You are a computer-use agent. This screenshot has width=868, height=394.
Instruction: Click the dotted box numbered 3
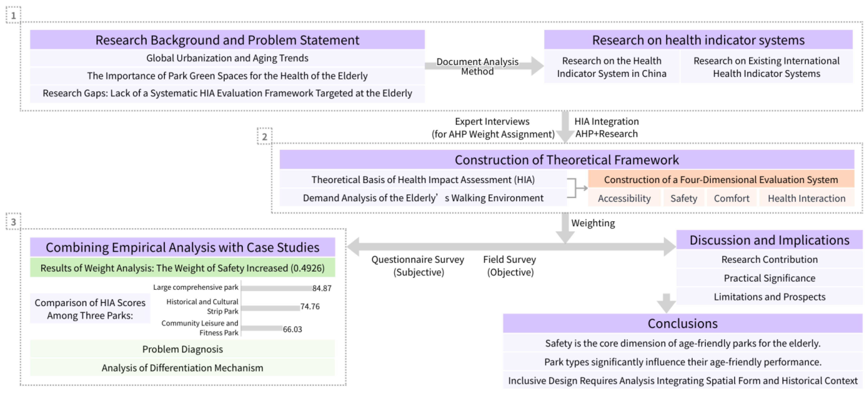tap(13, 222)
